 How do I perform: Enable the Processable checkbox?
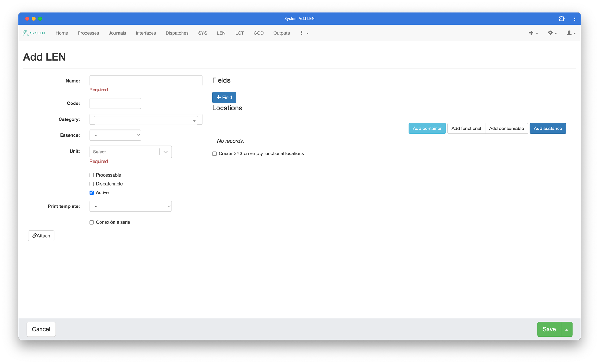[92, 175]
